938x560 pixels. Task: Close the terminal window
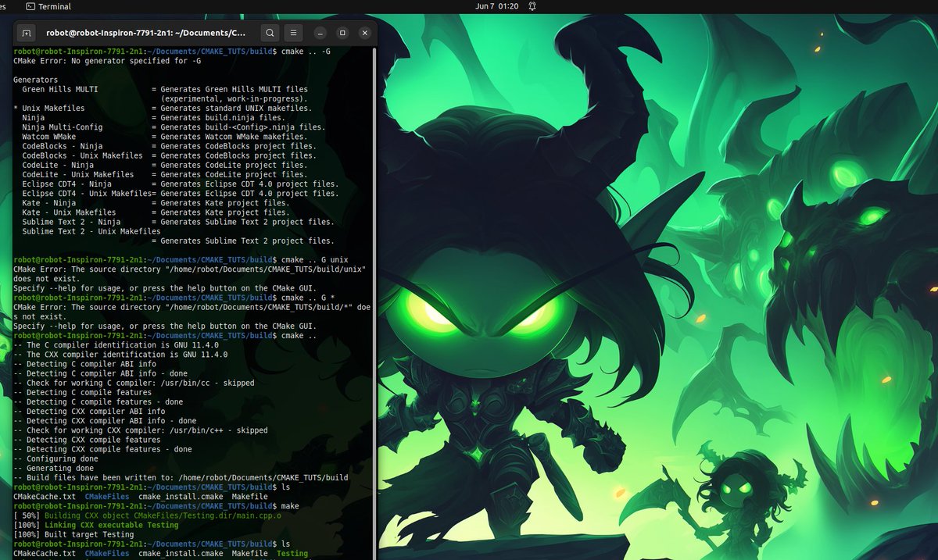364,33
